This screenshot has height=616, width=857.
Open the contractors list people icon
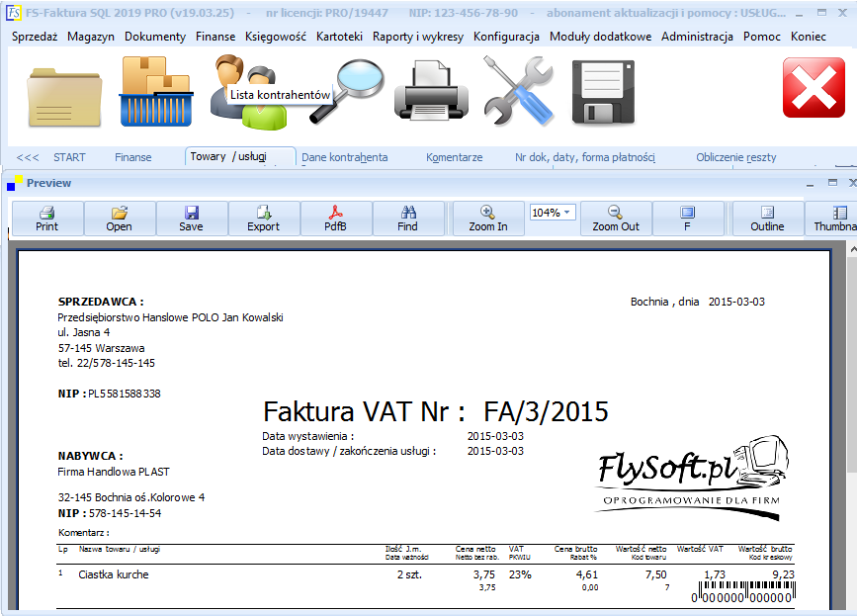pyautogui.click(x=247, y=92)
